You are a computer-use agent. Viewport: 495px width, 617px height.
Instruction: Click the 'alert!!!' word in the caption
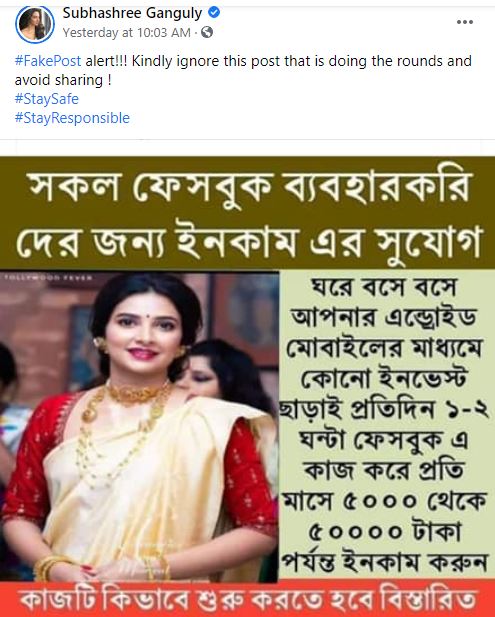(106, 61)
